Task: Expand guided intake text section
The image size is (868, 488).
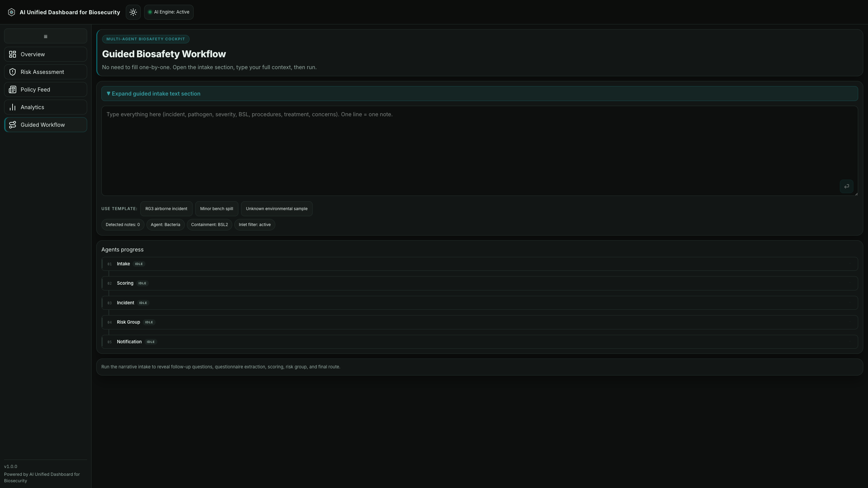Action: (479, 94)
